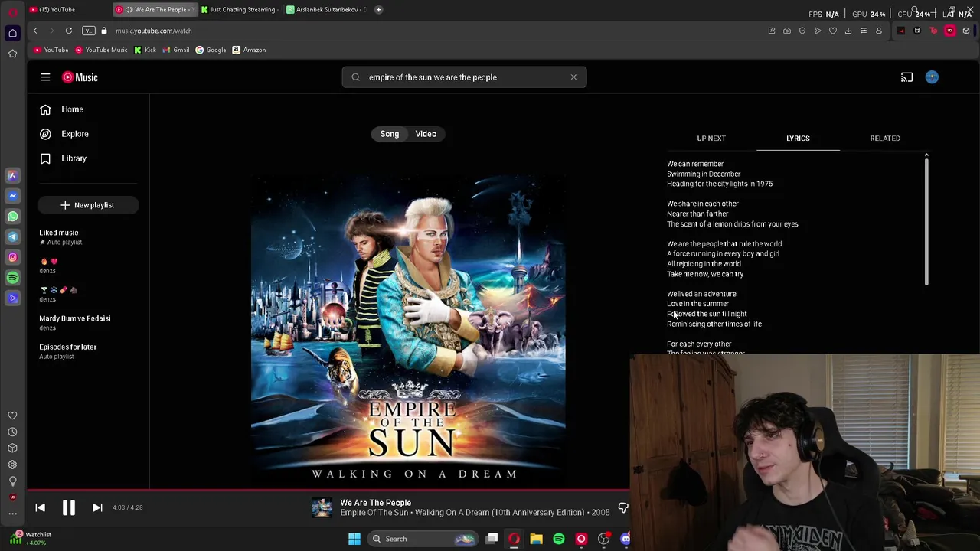The image size is (980, 551).
Task: Open the Explore section in the sidebar
Action: (64, 134)
